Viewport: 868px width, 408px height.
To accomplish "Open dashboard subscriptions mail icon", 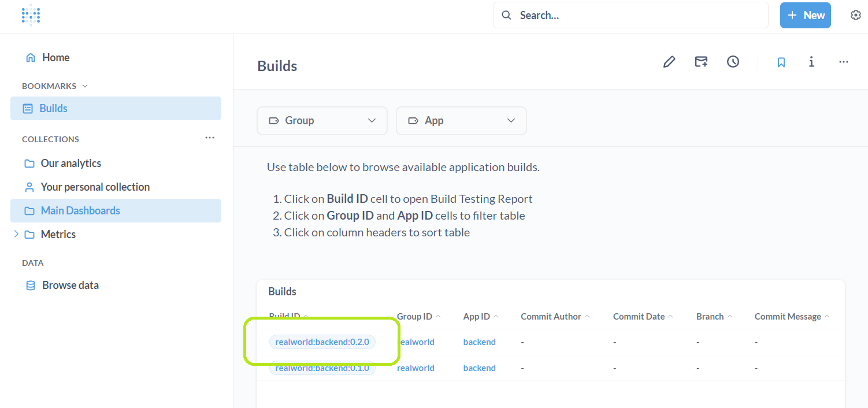I will coord(701,62).
